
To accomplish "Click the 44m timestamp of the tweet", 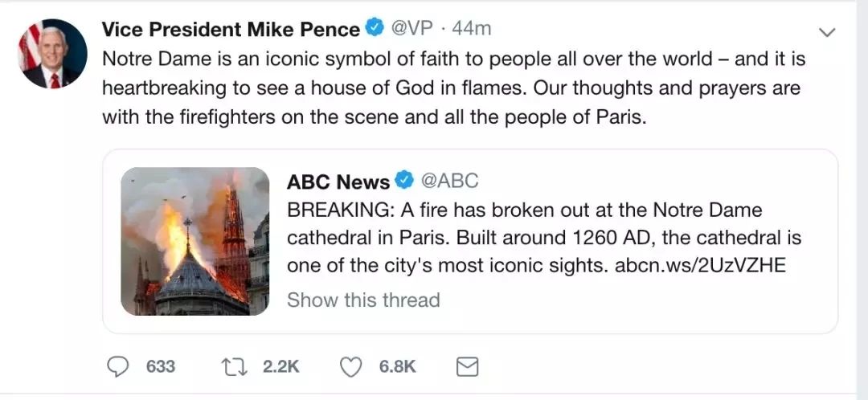I will [x=472, y=29].
